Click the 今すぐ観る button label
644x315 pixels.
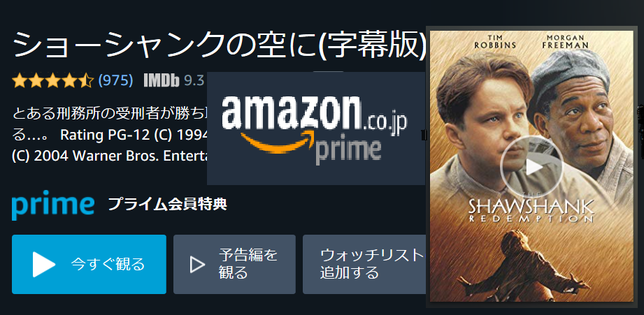(108, 265)
